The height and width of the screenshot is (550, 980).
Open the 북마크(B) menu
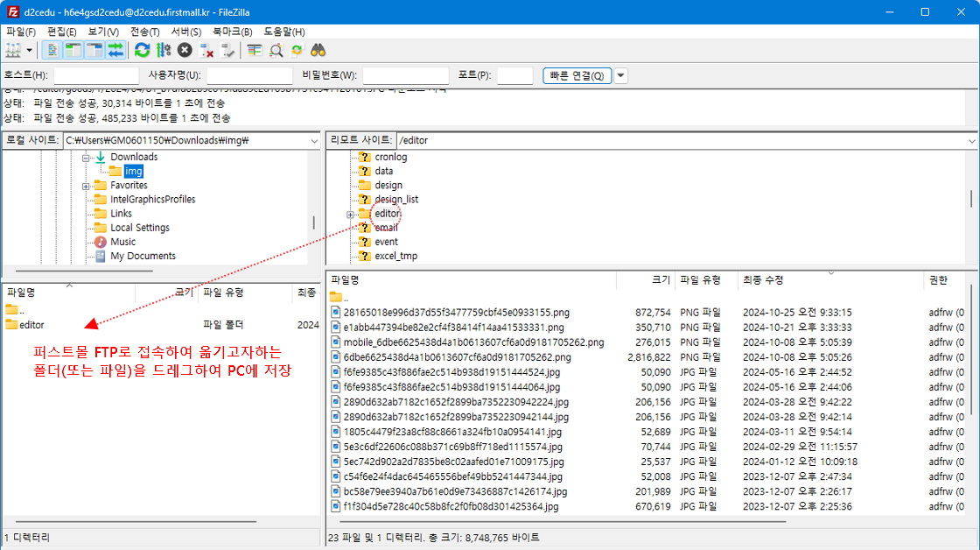pyautogui.click(x=232, y=32)
